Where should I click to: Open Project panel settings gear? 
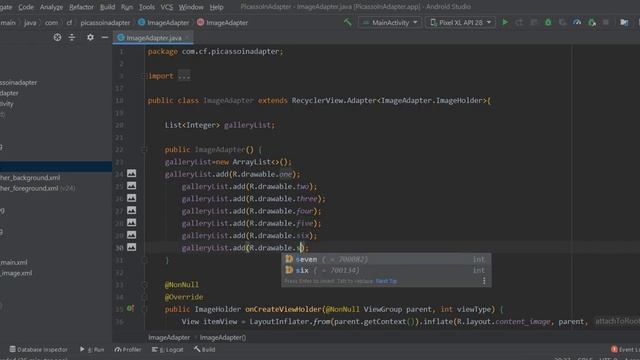tap(90, 38)
